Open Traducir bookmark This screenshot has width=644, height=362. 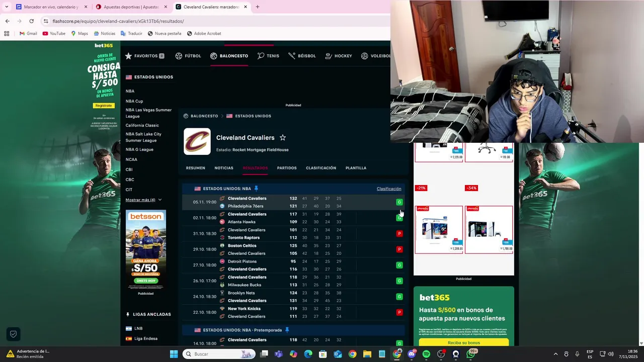click(x=131, y=34)
